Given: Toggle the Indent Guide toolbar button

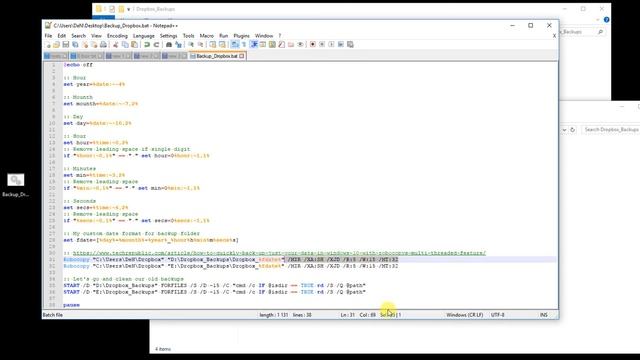Looking at the screenshot, I should click(x=253, y=44).
